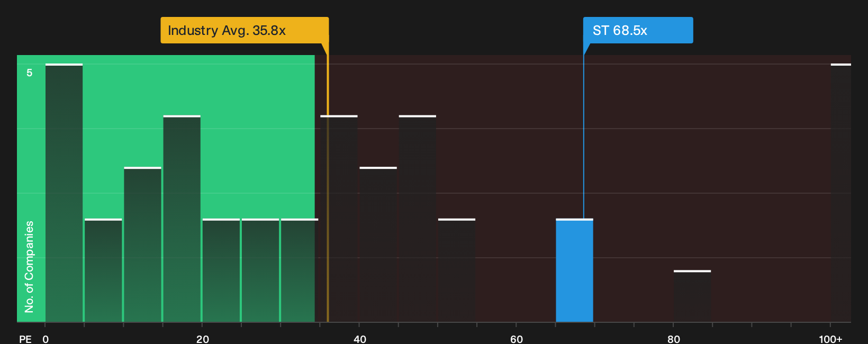Click the x-axis label 0

tap(46, 339)
